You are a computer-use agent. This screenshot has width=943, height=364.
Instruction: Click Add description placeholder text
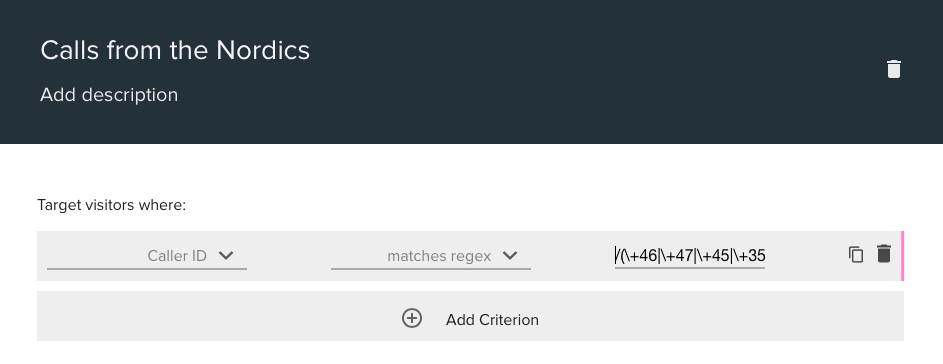[x=109, y=95]
